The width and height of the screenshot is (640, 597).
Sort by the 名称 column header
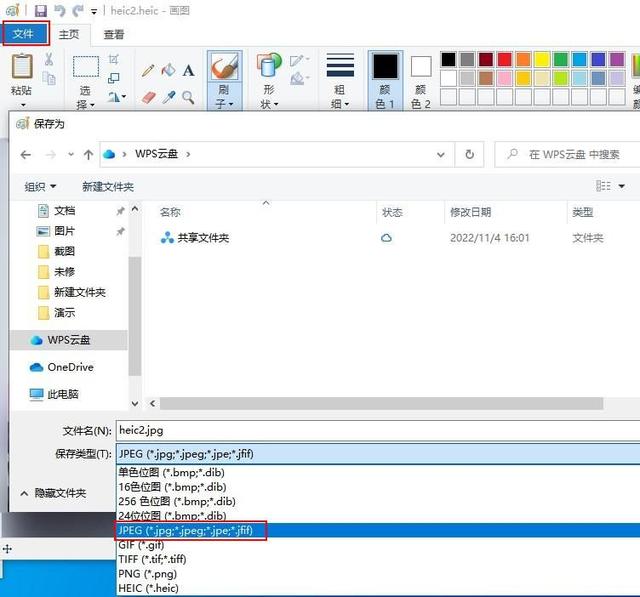coord(170,212)
